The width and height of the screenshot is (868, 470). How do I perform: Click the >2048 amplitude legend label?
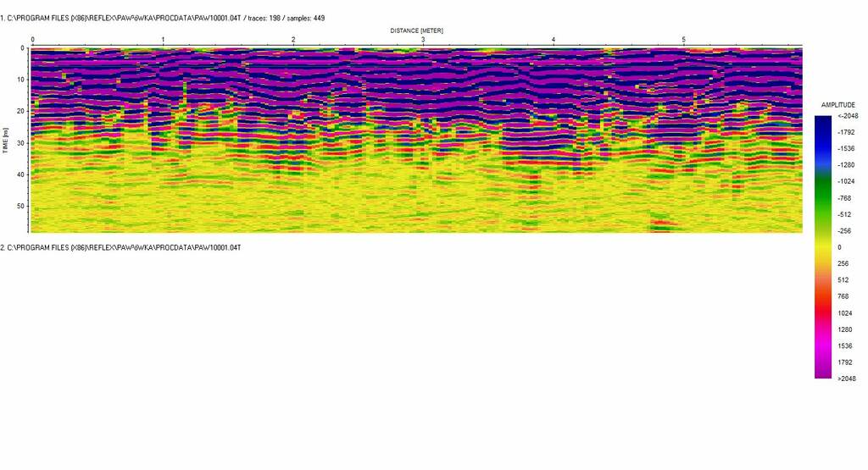(845, 379)
